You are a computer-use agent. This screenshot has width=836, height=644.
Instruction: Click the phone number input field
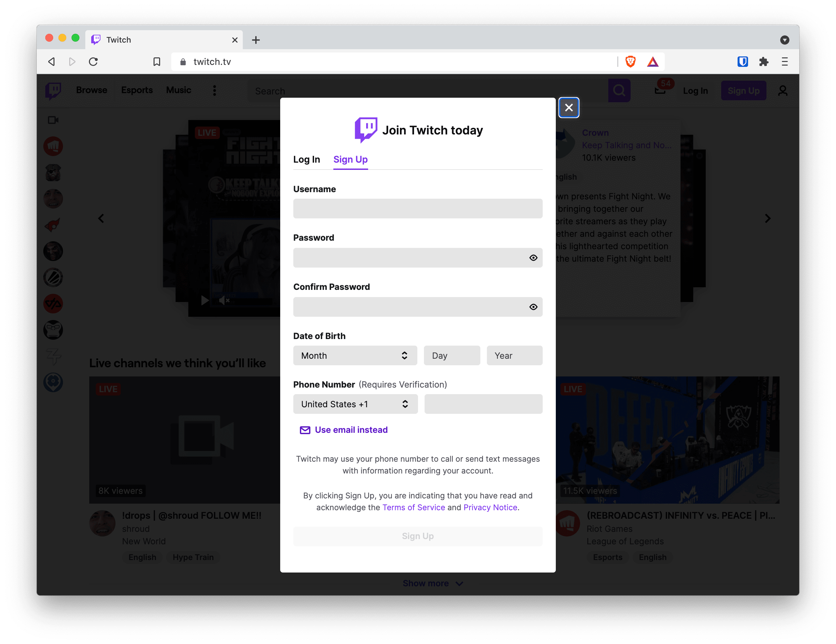(x=484, y=404)
